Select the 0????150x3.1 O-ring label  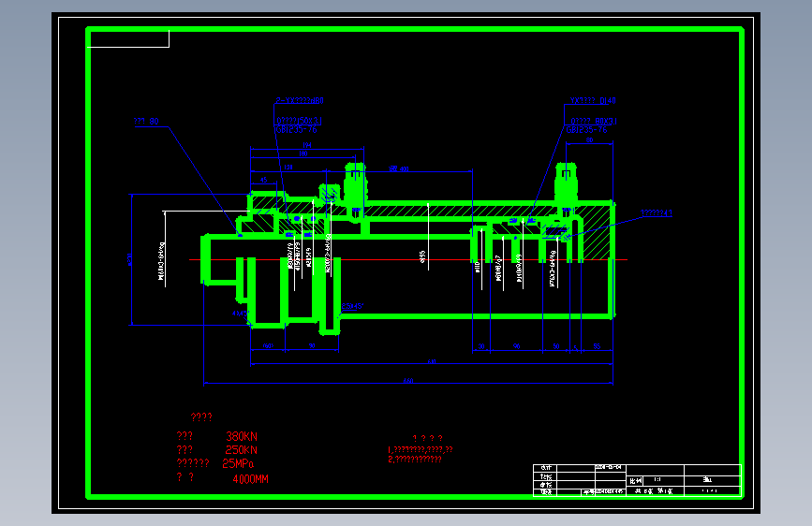[x=299, y=121]
